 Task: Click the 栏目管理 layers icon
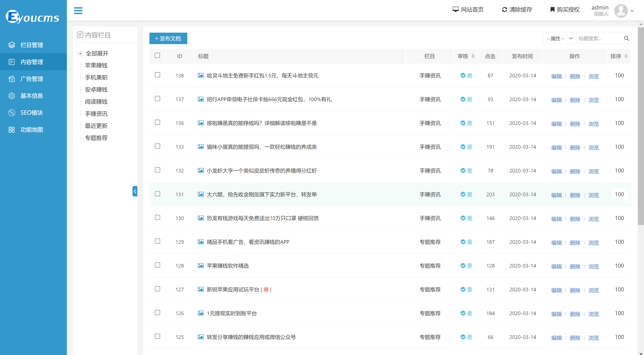(11, 45)
